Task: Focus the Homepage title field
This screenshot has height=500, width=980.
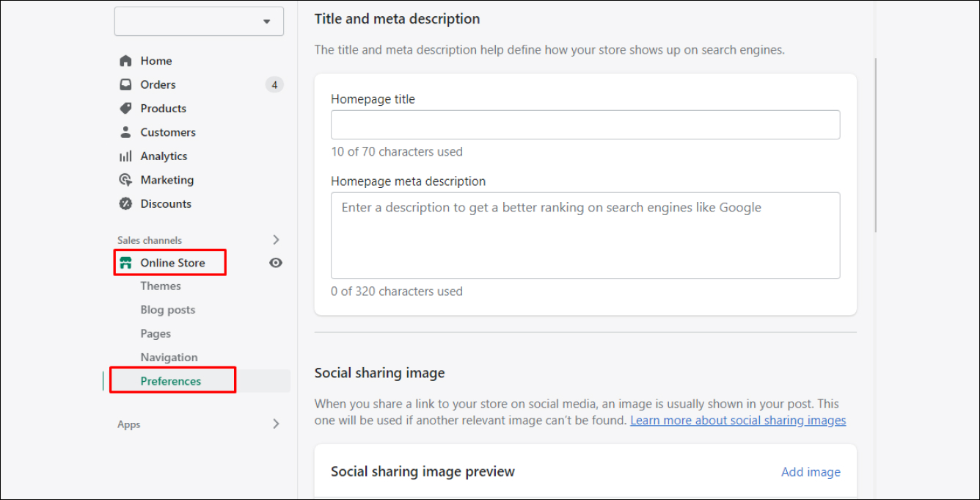Action: tap(585, 125)
